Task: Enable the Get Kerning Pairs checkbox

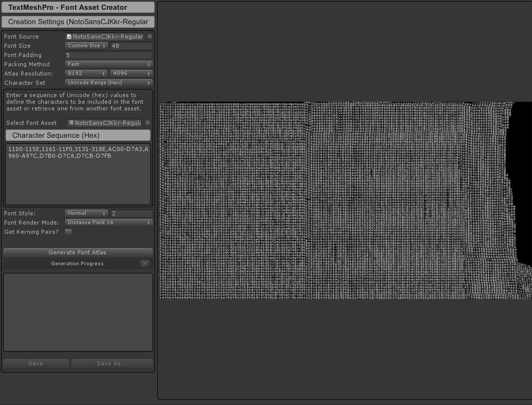Action: pyautogui.click(x=68, y=232)
